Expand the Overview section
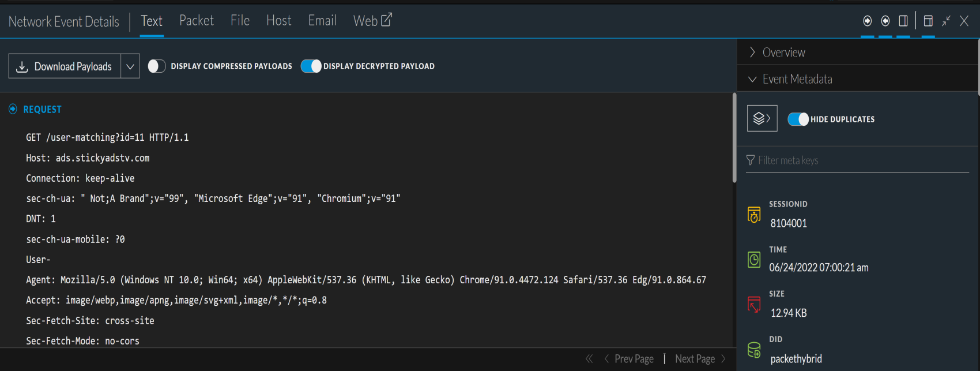The image size is (980, 371). coord(752,51)
